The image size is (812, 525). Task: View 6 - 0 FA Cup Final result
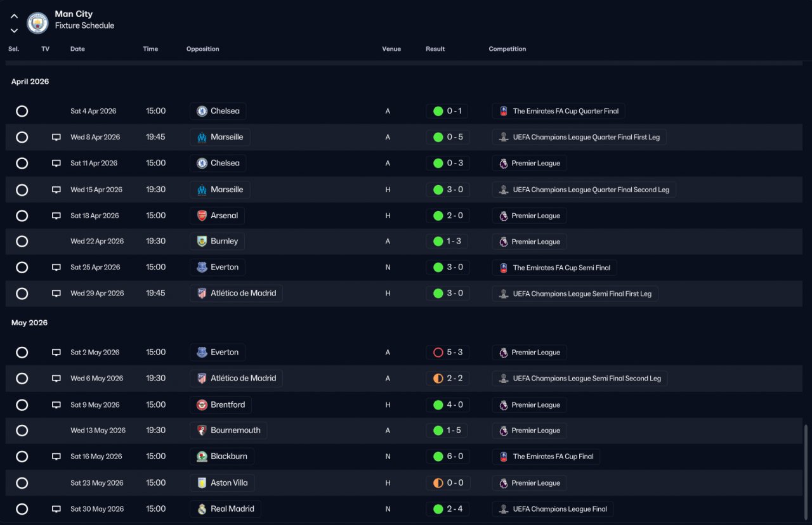(x=448, y=457)
